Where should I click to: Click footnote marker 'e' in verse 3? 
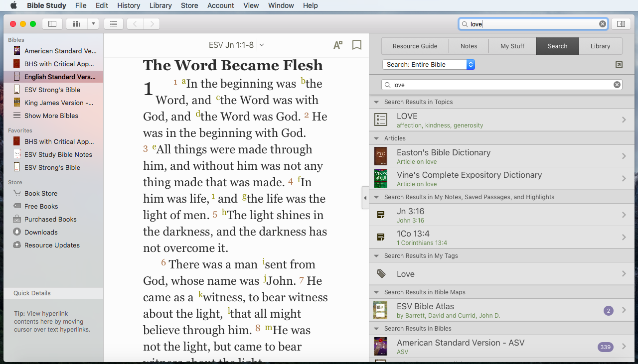pyautogui.click(x=155, y=147)
